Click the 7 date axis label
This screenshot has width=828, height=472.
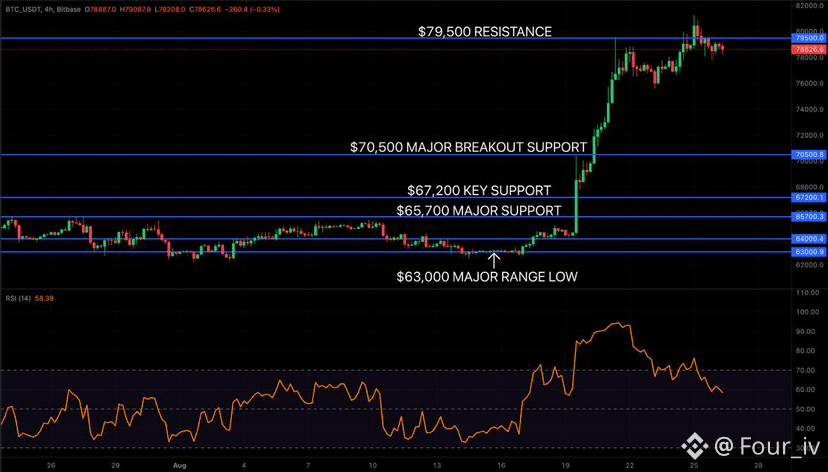(308, 466)
